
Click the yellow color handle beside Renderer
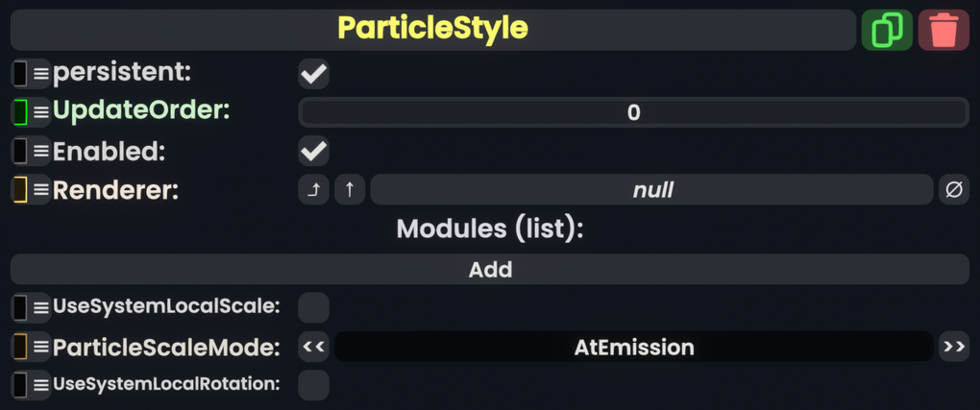[x=20, y=190]
